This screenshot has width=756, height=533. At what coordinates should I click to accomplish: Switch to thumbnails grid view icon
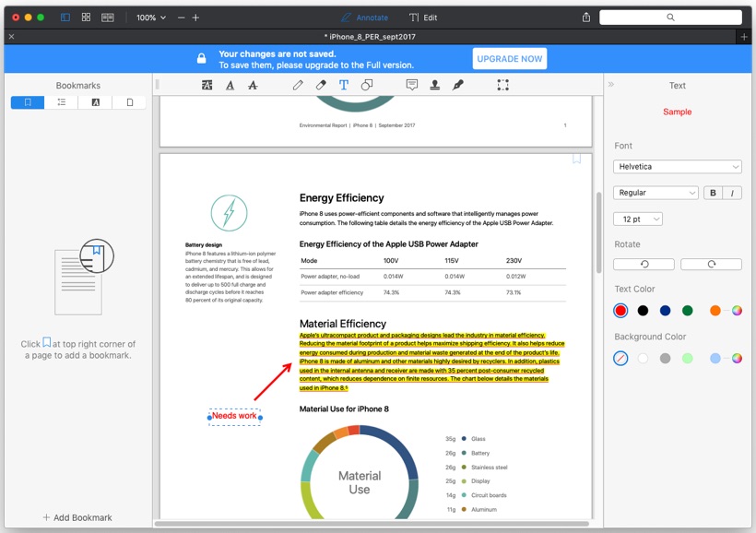click(x=86, y=18)
